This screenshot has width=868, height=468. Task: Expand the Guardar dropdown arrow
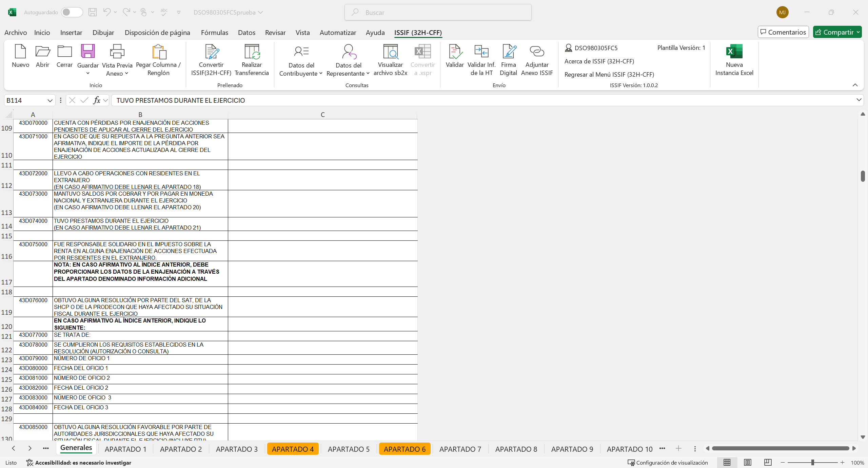point(88,73)
